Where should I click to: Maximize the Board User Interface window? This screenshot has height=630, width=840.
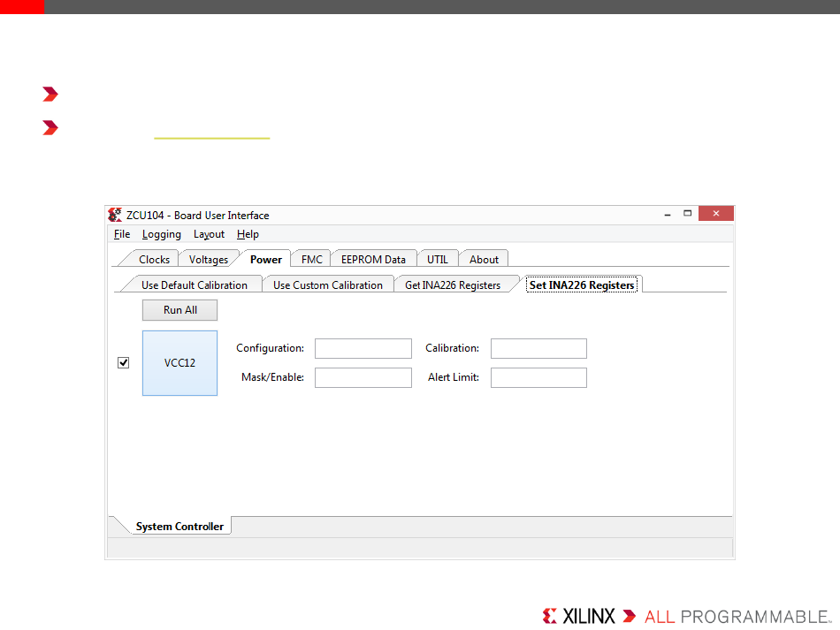688,214
